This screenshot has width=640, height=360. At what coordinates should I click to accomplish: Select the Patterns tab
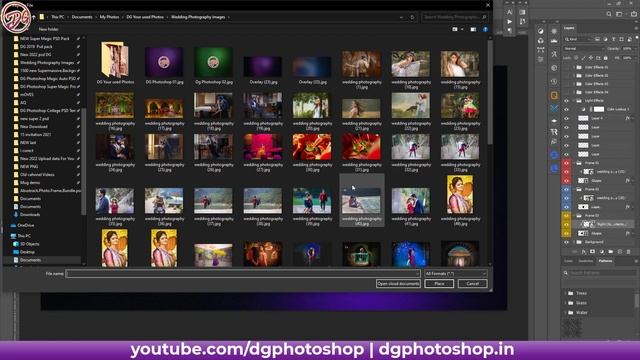pyautogui.click(x=605, y=261)
